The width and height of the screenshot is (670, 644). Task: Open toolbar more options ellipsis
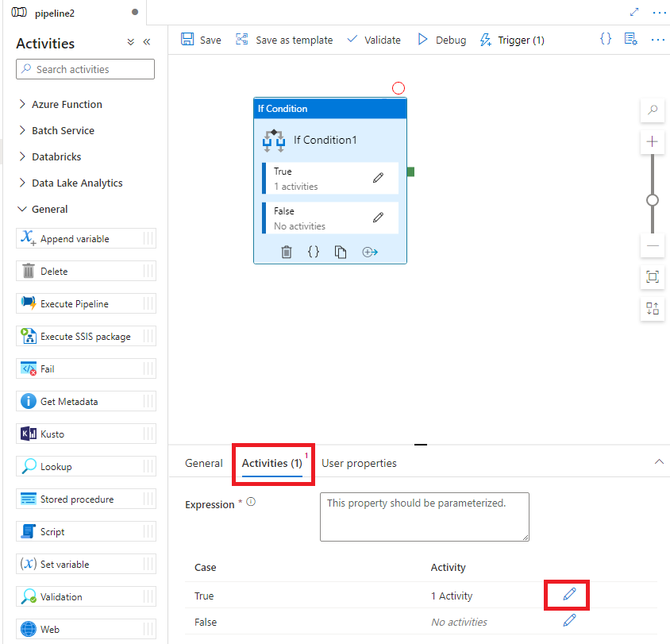657,40
